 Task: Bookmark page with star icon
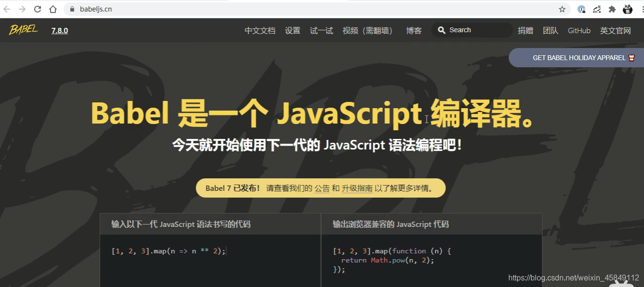[562, 9]
